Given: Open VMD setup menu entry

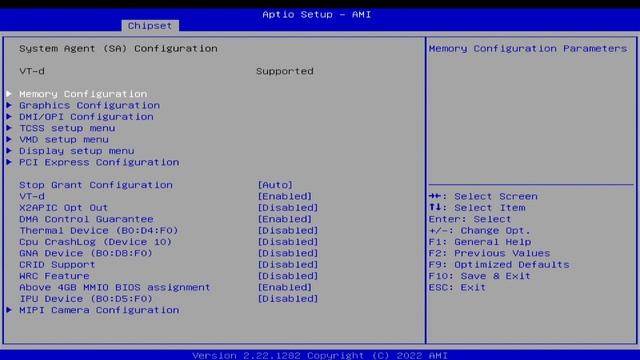Looking at the screenshot, I should coord(64,140).
